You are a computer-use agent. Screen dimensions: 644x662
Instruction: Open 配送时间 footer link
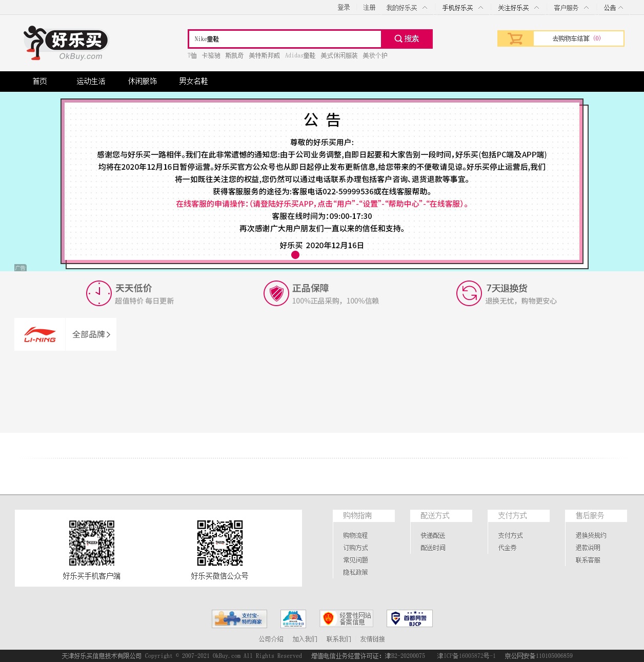433,548
